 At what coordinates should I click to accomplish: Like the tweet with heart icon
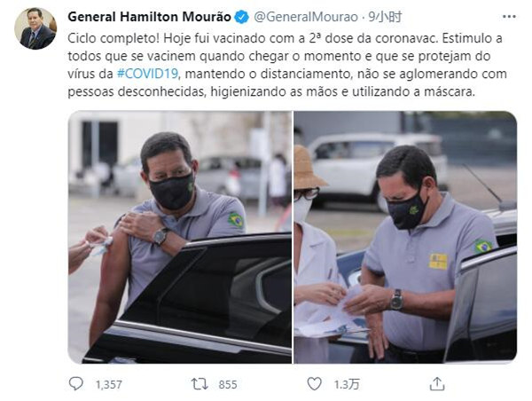tap(314, 383)
